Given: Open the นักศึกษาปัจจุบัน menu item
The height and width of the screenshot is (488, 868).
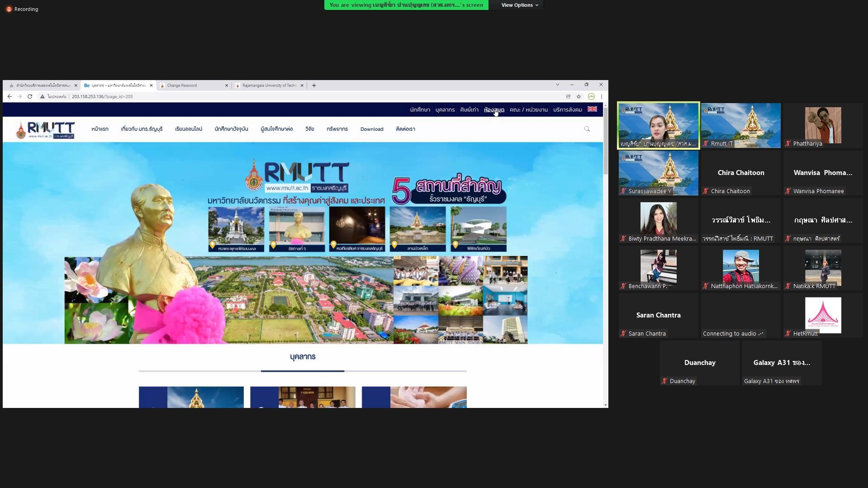Looking at the screenshot, I should (x=231, y=129).
